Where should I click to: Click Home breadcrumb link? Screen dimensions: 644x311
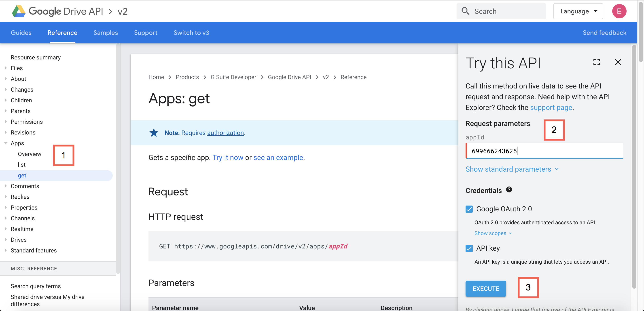coord(156,77)
